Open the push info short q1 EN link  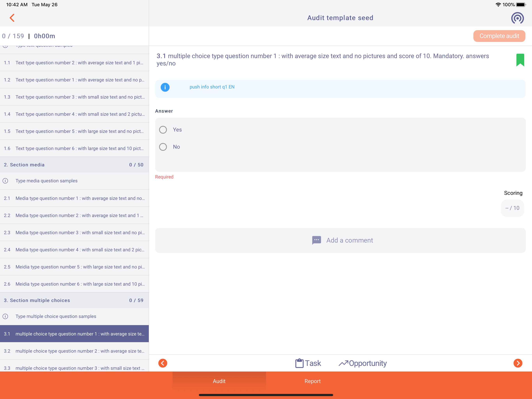pyautogui.click(x=212, y=87)
